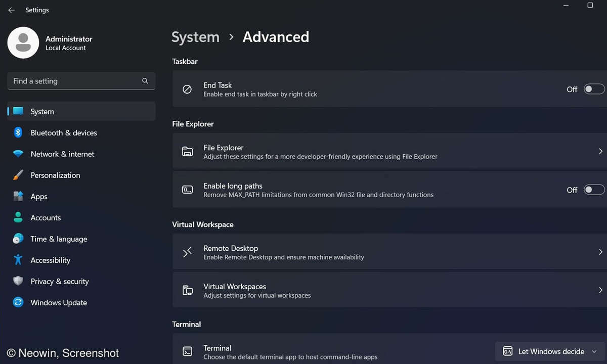The width and height of the screenshot is (607, 364).
Task: Click the Off label beside End Task
Action: [x=572, y=89]
